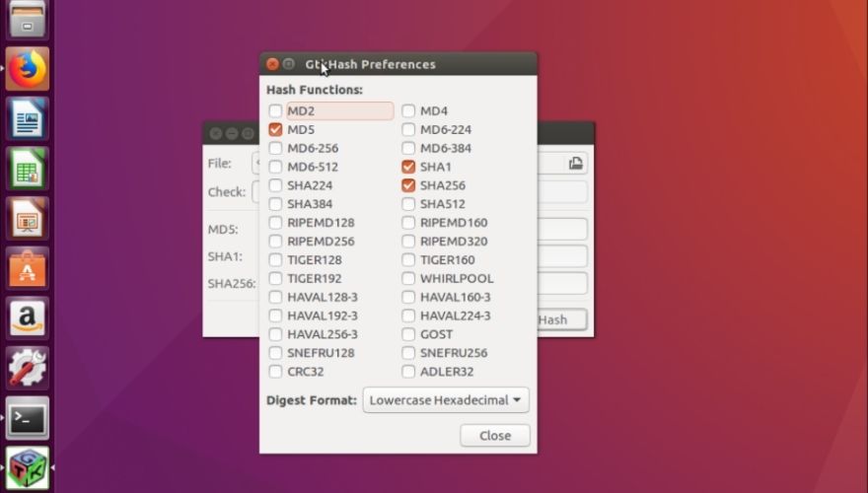This screenshot has width=868, height=493.
Task: Enable the SNEFRU256 checkbox
Action: coord(408,353)
